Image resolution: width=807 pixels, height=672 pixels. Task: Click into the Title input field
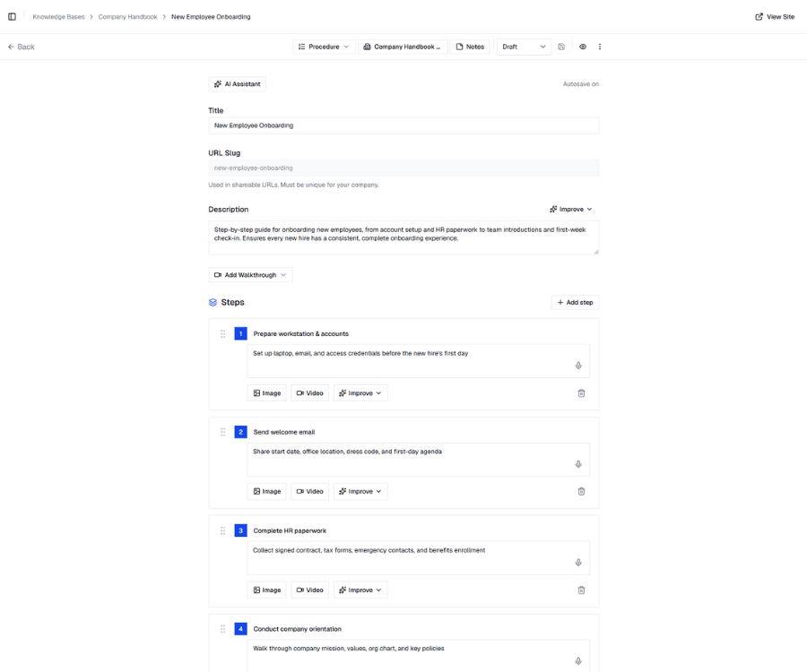click(403, 125)
